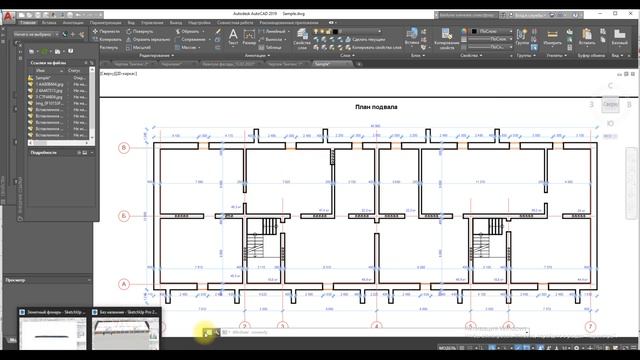The image size is (640, 360).
Task: Click the black color swatch in Properties
Action: tap(474, 31)
